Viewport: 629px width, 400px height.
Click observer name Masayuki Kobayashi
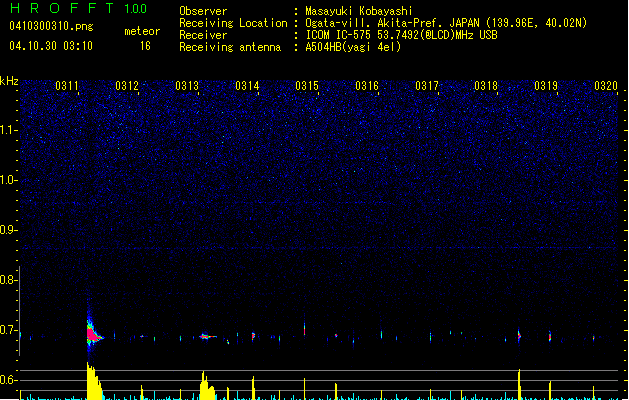359,11
